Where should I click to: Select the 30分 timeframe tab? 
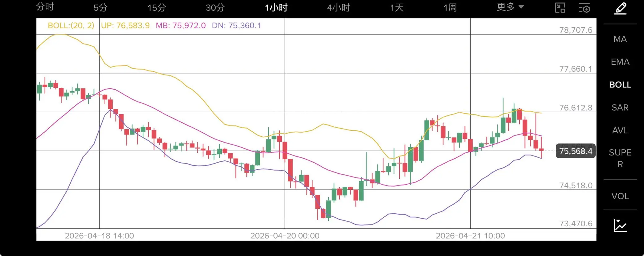click(215, 8)
